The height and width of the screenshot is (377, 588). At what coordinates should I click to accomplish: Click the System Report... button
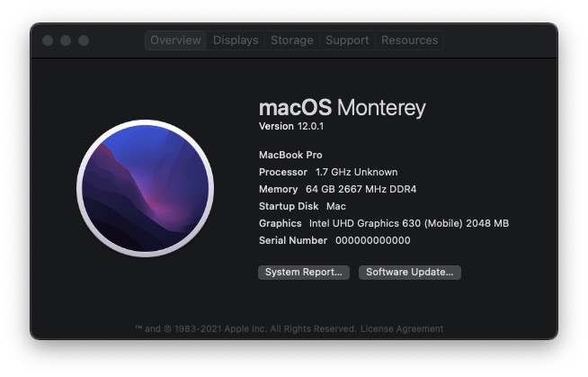point(304,273)
